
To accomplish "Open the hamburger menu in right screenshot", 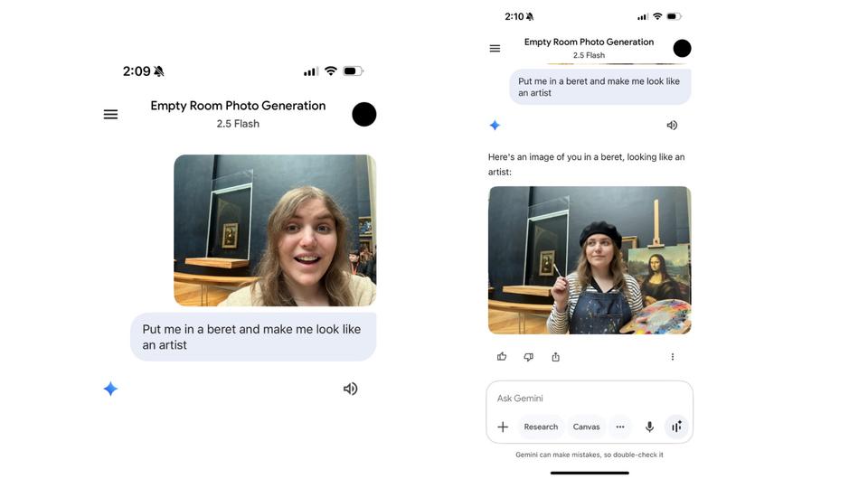I will point(495,49).
